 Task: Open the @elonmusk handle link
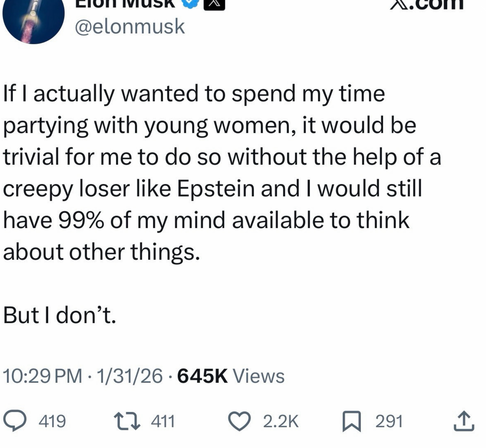[130, 27]
